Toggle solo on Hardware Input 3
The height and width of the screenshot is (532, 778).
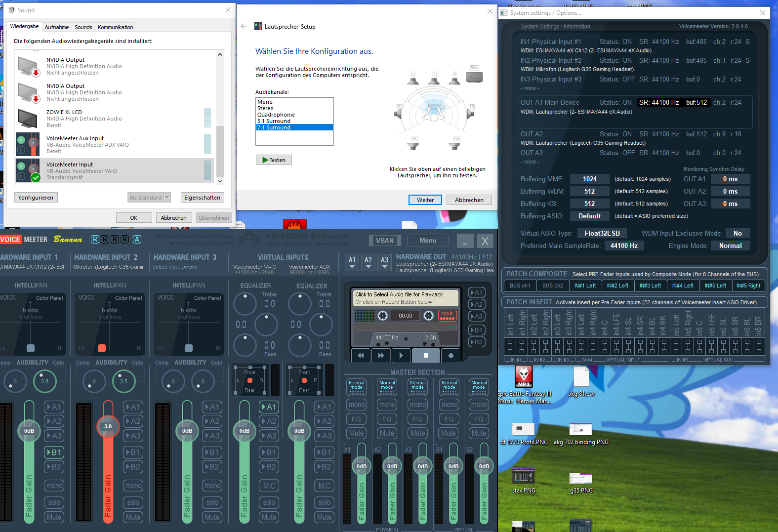coord(212,502)
